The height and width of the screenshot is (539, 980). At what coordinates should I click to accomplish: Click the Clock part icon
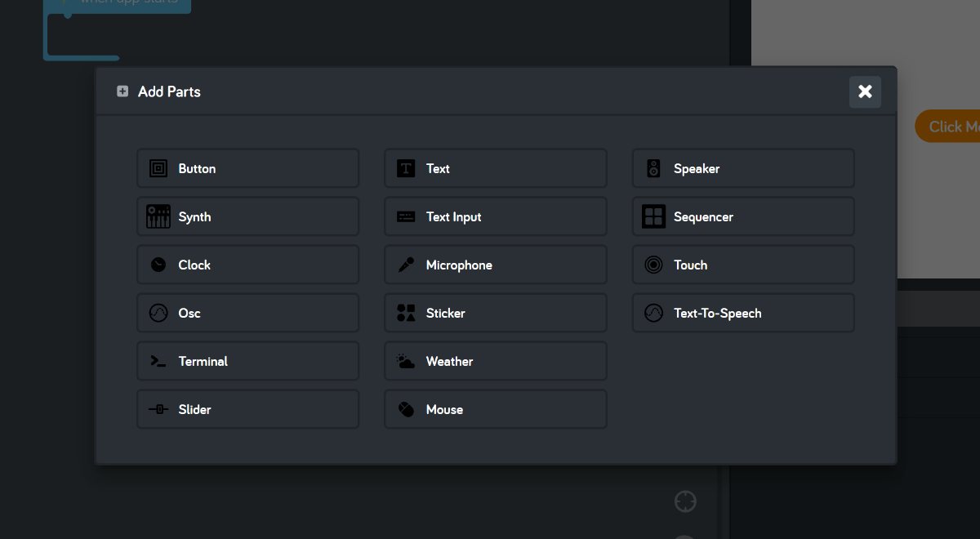pos(158,265)
